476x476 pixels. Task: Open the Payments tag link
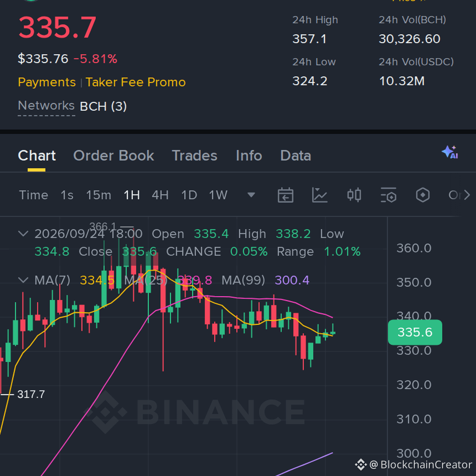[47, 82]
